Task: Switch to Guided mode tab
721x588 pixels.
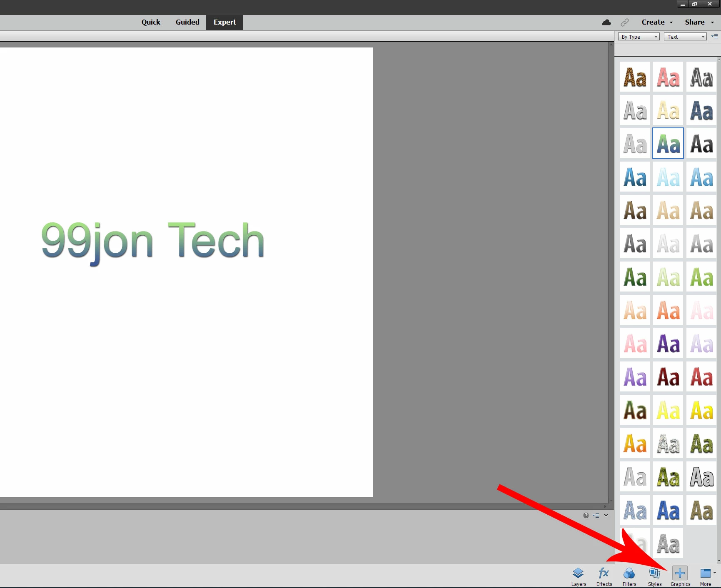Action: pyautogui.click(x=187, y=22)
